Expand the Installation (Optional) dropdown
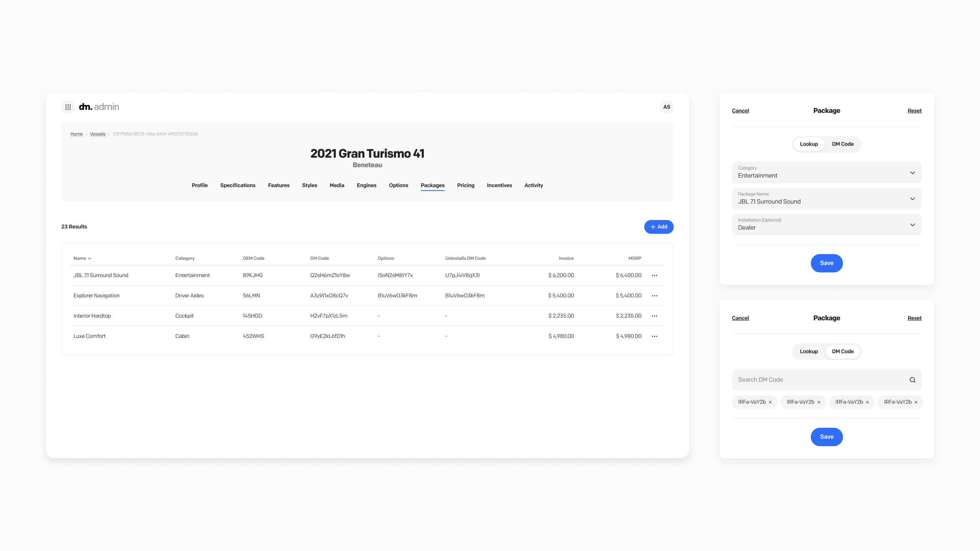980x551 pixels. 826,225
